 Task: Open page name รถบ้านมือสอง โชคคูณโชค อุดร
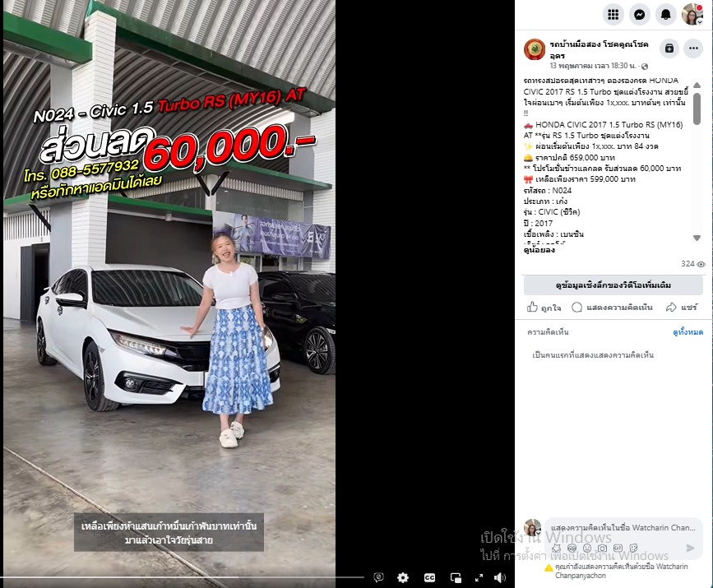(599, 49)
